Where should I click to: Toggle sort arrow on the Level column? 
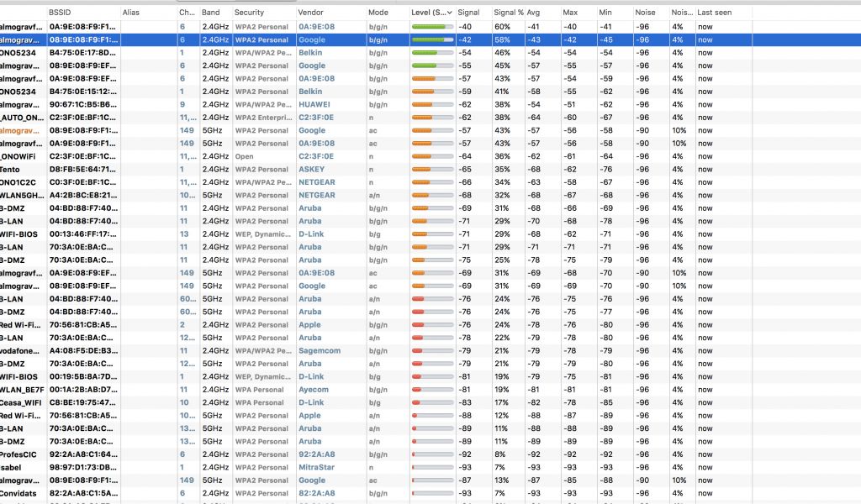(x=449, y=13)
